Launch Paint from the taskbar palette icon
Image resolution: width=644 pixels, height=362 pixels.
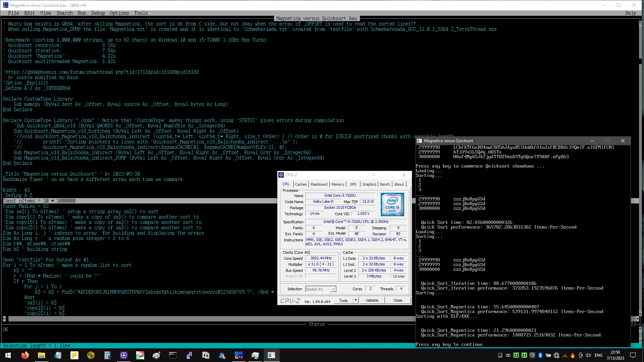point(156,355)
